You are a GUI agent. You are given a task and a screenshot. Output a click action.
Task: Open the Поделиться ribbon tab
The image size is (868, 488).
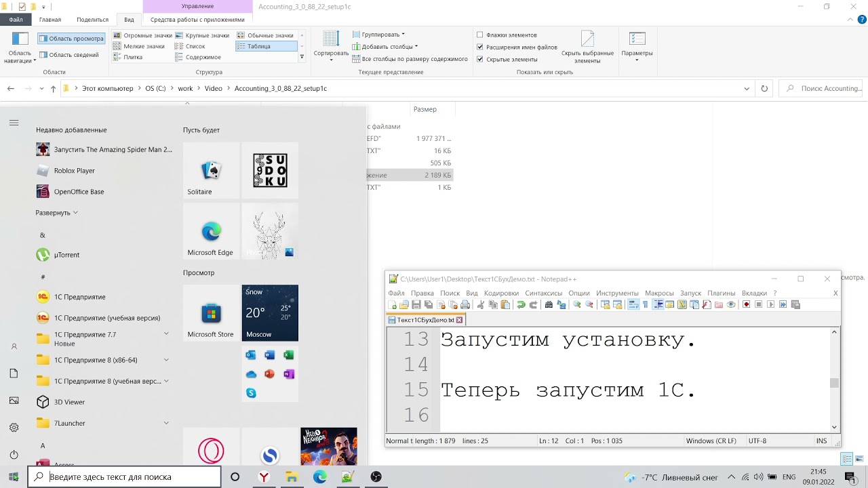pyautogui.click(x=92, y=20)
